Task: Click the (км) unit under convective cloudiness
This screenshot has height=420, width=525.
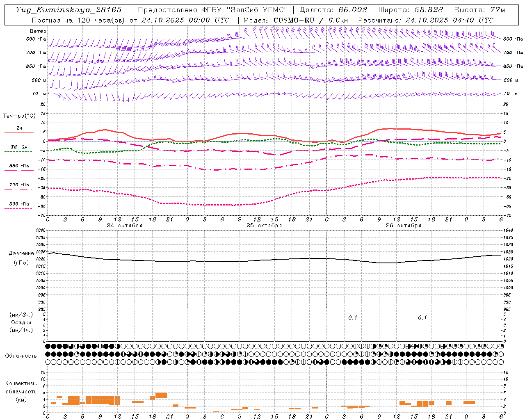Action: [x=21, y=399]
